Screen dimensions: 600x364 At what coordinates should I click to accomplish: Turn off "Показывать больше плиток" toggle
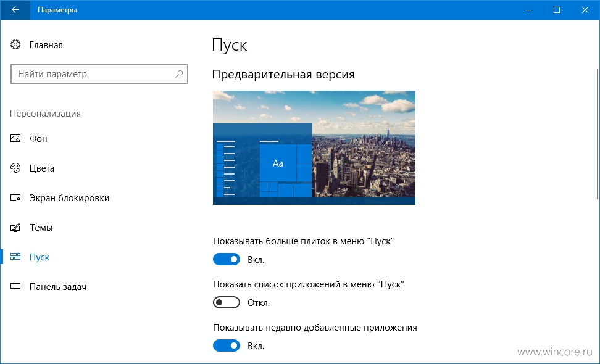(227, 259)
